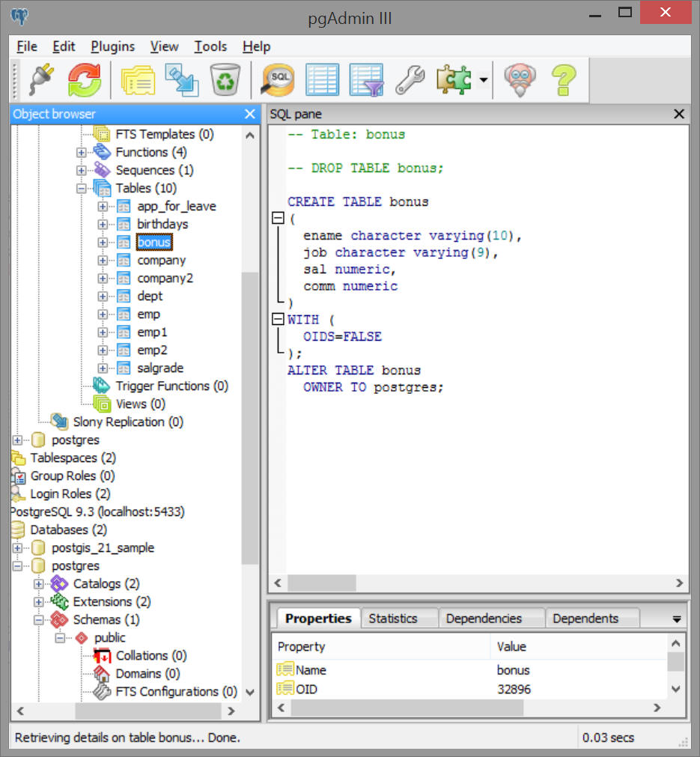Expand the emp table node

(103, 314)
